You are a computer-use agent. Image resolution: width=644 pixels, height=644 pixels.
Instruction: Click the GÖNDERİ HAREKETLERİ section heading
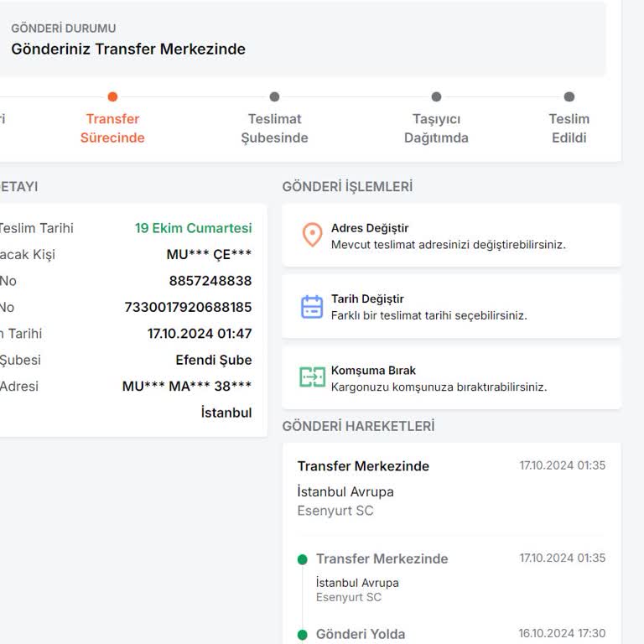358,426
